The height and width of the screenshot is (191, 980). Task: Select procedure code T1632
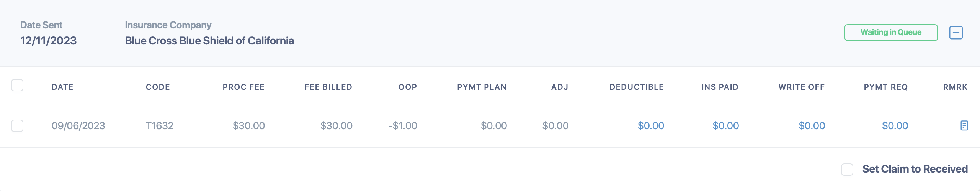tap(160, 126)
